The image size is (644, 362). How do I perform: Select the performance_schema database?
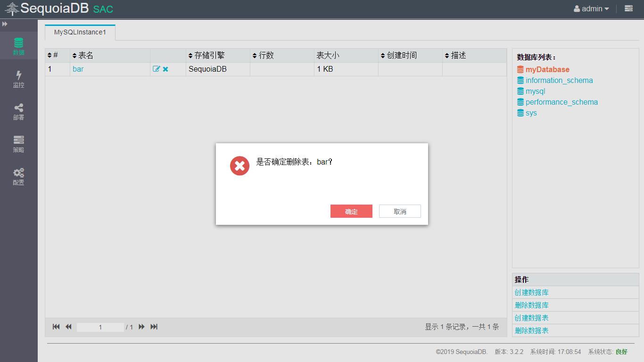pyautogui.click(x=561, y=102)
